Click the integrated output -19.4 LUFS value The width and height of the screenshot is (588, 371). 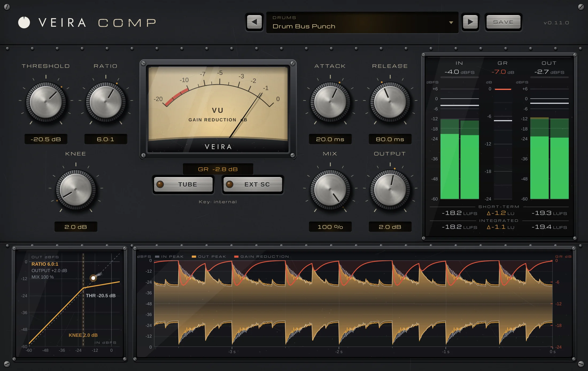(549, 227)
